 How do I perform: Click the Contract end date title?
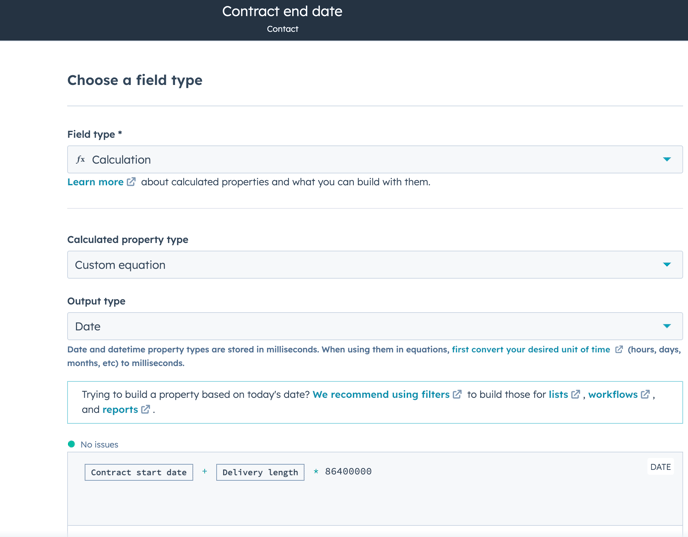pos(282,11)
